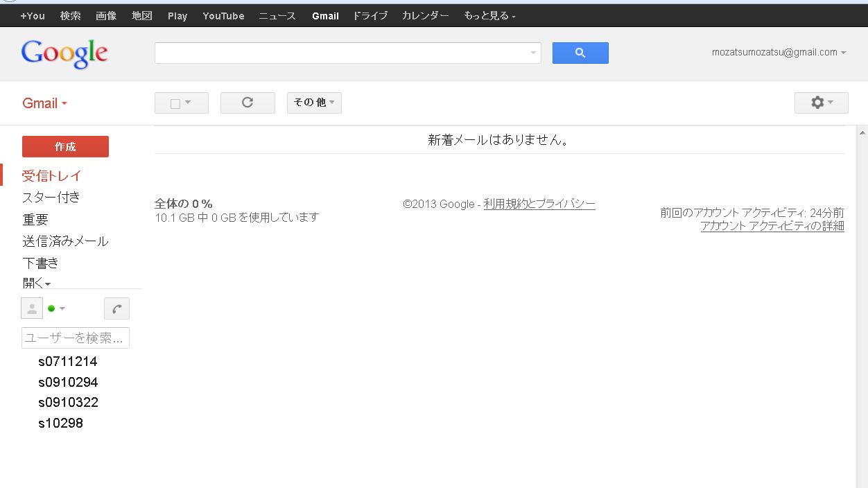Click the 全体の 0 % storage text

184,204
